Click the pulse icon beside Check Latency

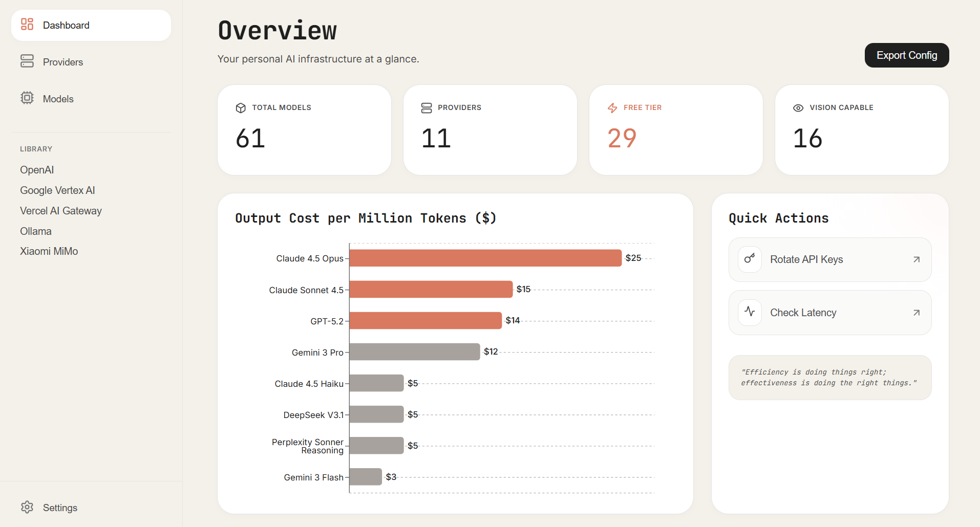tap(750, 312)
